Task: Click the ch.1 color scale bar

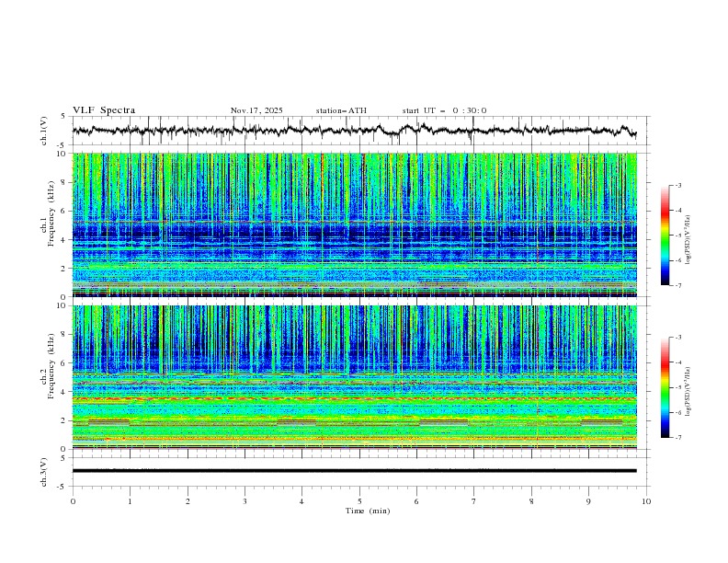Action: click(x=665, y=236)
